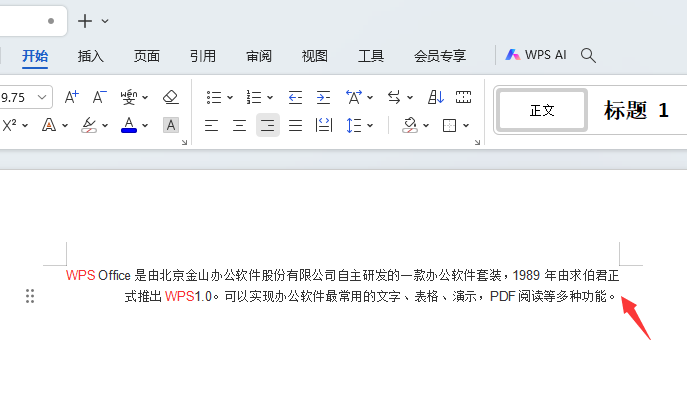Create a new tab with plus icon
The height and width of the screenshot is (403, 687).
[85, 21]
